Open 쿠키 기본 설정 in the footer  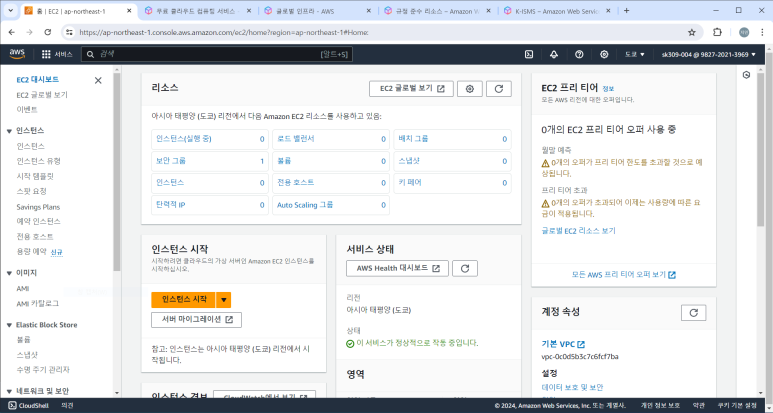click(x=738, y=406)
